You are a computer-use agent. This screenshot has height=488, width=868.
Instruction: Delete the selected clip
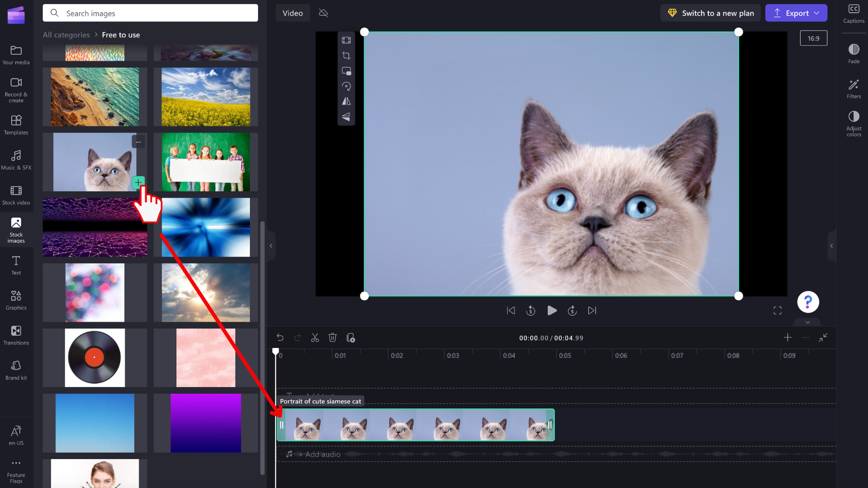333,338
